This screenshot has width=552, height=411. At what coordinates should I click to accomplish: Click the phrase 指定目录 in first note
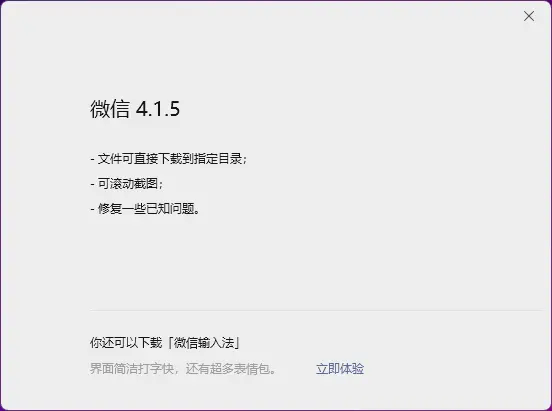click(218, 159)
